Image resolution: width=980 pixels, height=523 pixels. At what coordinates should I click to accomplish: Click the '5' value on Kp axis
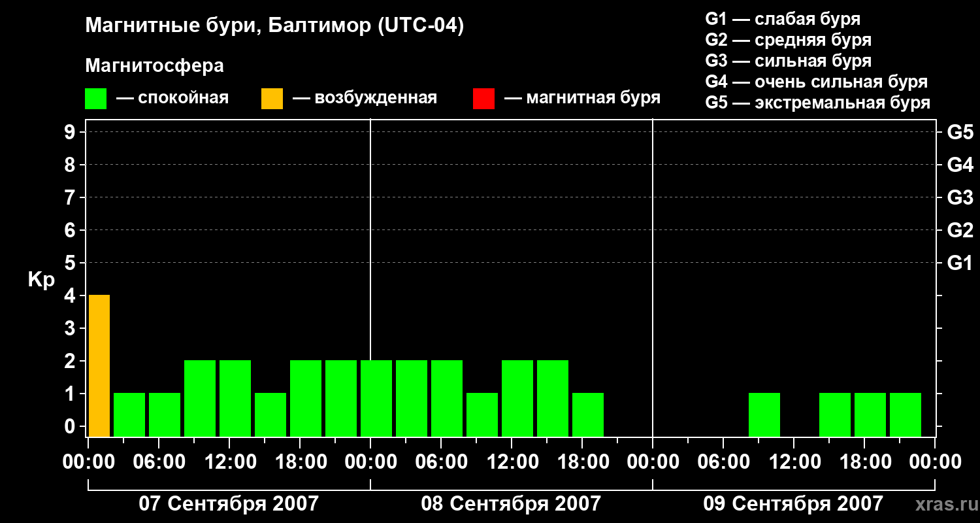(71, 263)
